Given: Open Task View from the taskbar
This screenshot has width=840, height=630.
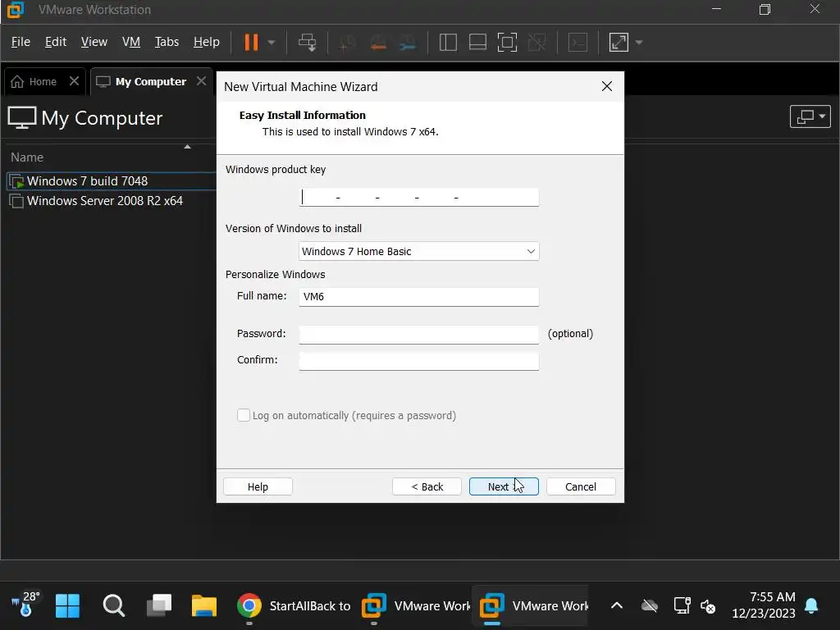Looking at the screenshot, I should (x=159, y=606).
